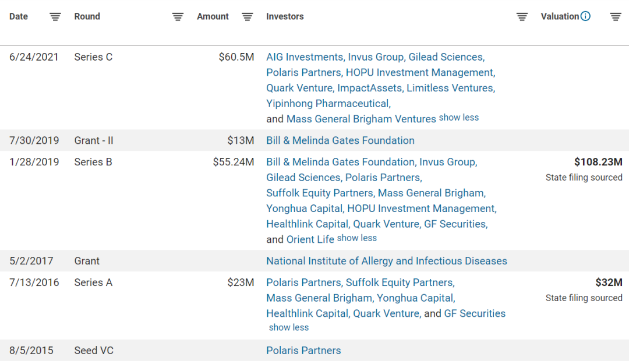This screenshot has width=629, height=364.
Task: Open GF Securities link in Series A row
Action: tap(475, 313)
